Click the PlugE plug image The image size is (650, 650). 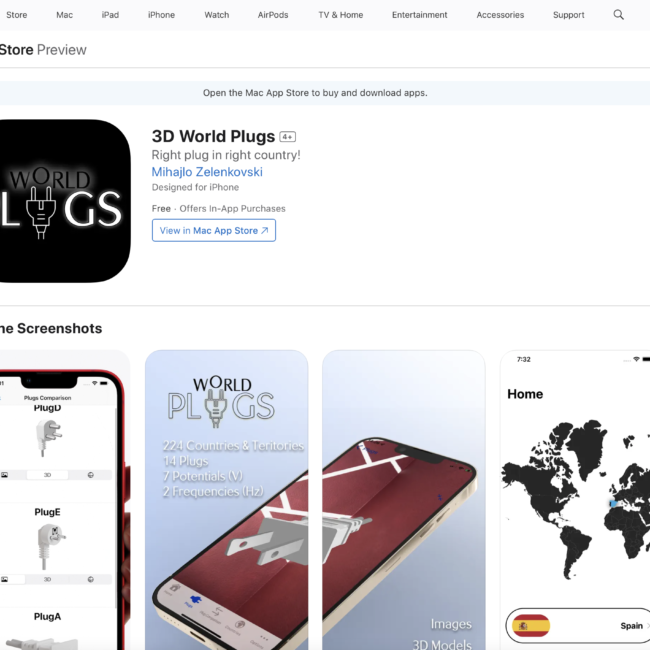(49, 545)
